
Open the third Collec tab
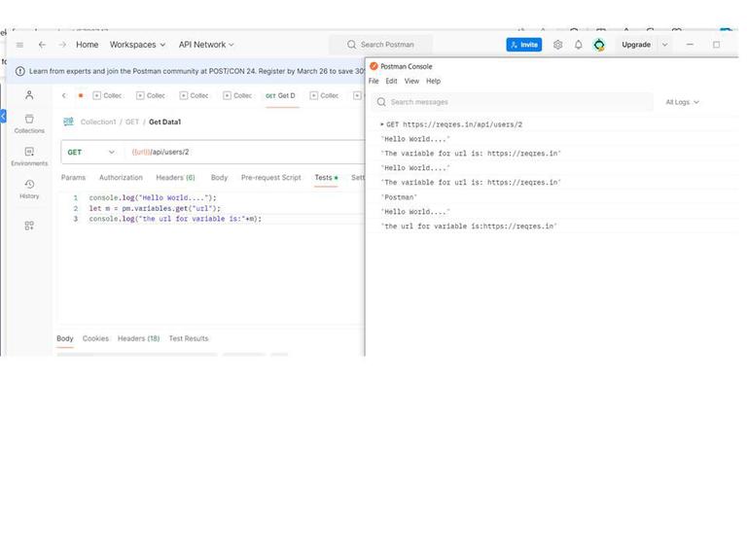pos(194,95)
